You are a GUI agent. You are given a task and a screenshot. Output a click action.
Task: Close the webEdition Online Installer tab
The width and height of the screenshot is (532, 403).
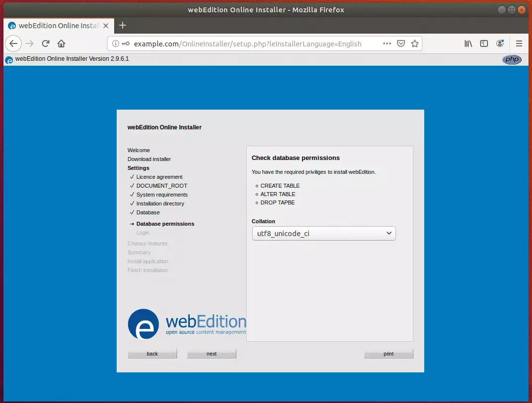click(106, 26)
